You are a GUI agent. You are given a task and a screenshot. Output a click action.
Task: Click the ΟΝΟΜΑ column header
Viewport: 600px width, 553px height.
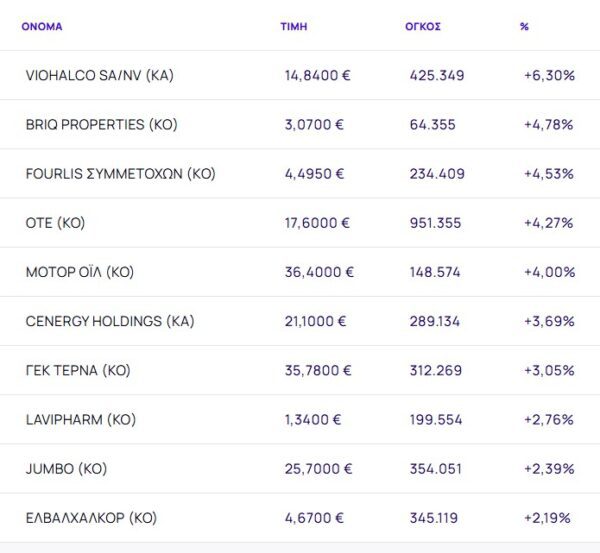coord(41,27)
